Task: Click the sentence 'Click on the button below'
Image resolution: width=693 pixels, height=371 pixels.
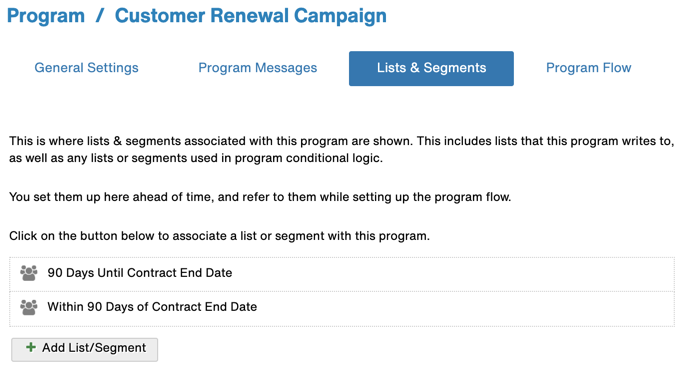Action: [x=219, y=236]
